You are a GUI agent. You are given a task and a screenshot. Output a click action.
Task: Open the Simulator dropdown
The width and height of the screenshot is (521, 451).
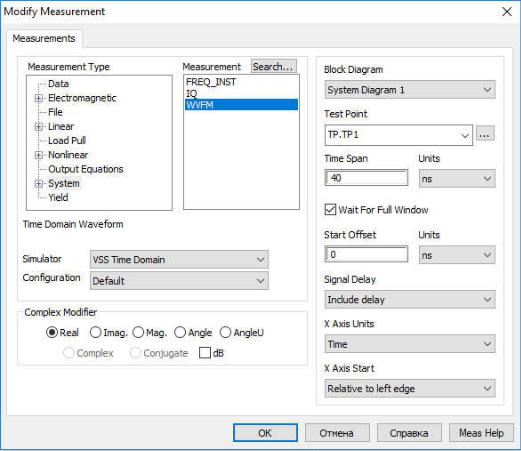(x=179, y=260)
